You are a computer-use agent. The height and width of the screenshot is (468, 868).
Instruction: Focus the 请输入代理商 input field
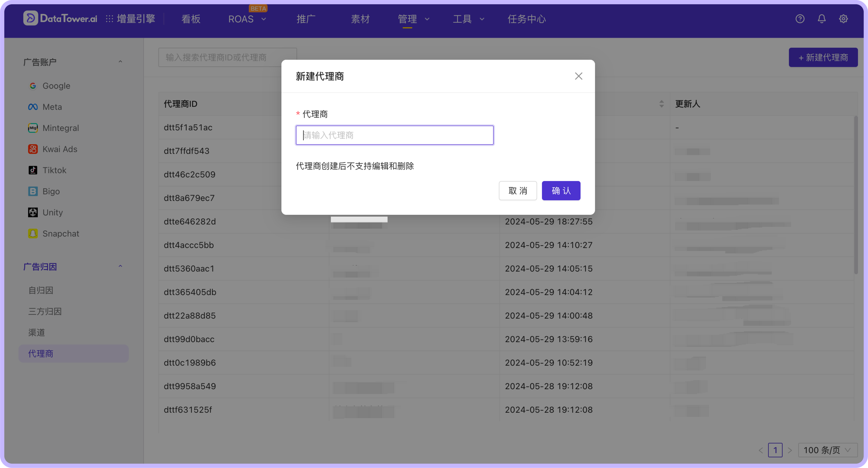point(395,135)
